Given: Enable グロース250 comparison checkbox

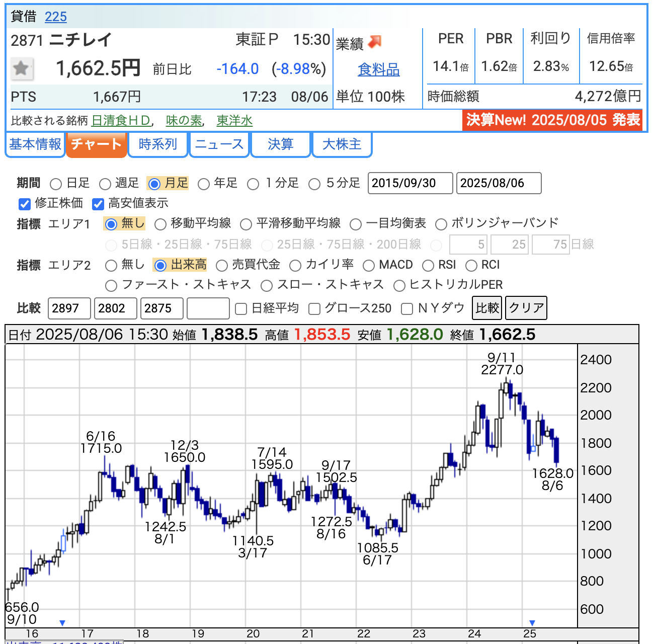Looking at the screenshot, I should click(314, 308).
